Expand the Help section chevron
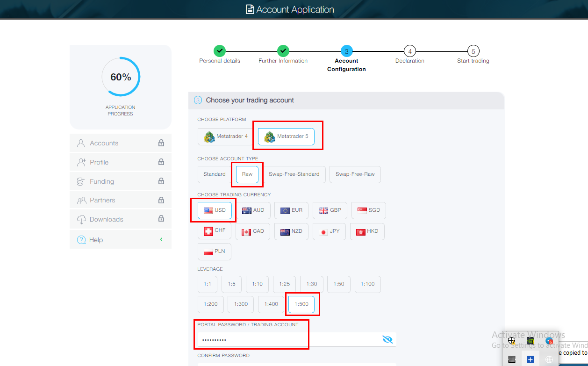 [x=161, y=240]
